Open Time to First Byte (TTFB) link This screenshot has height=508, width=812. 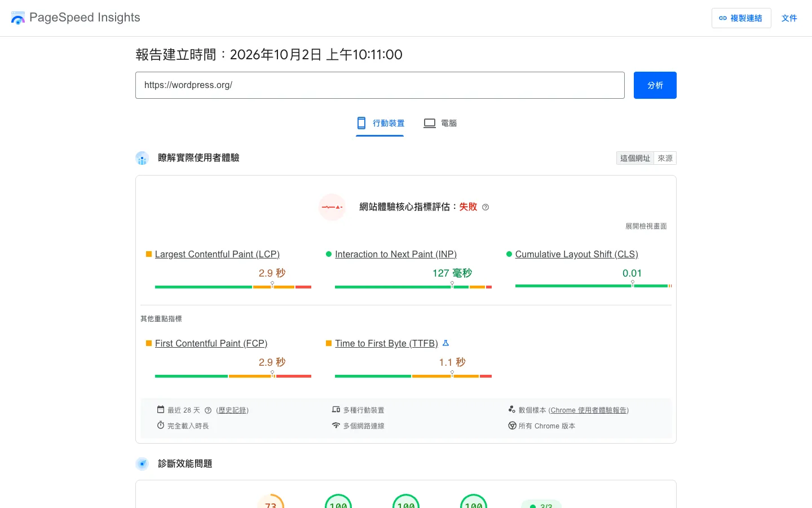(x=386, y=344)
